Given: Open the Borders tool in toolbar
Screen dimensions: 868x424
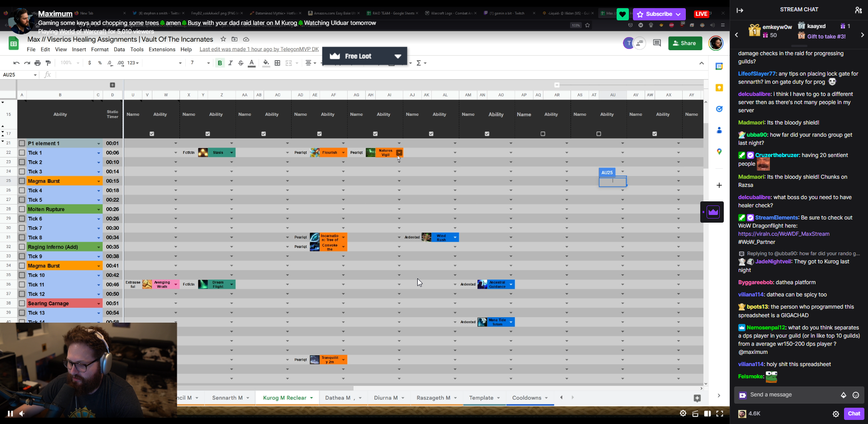Looking at the screenshot, I should click(x=277, y=63).
